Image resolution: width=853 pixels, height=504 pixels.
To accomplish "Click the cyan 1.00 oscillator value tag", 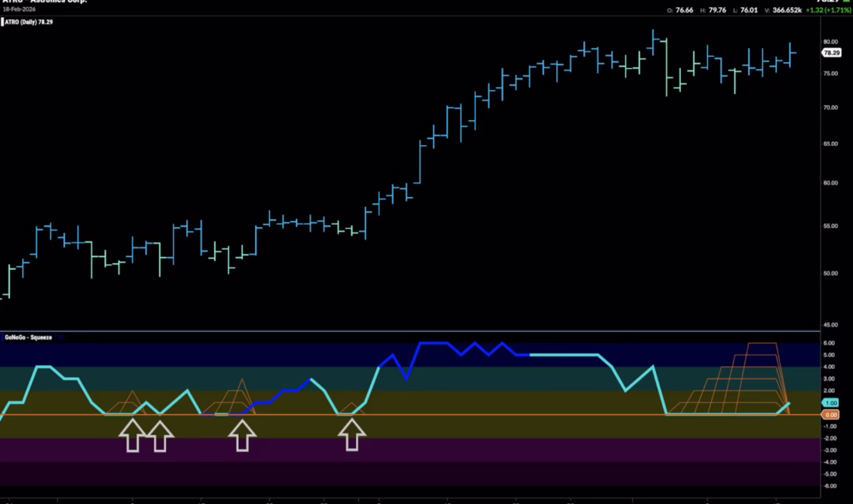I will (831, 403).
